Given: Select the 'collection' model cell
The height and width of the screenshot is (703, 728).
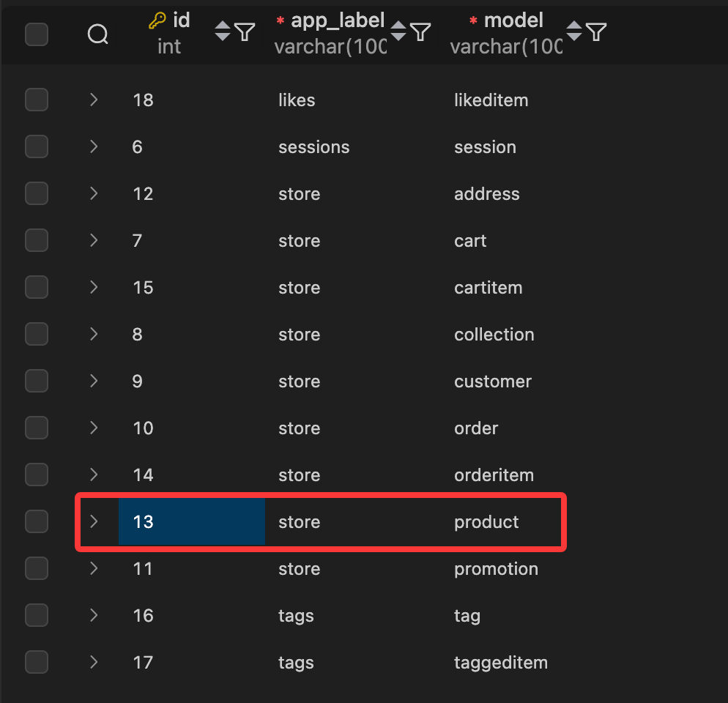Looking at the screenshot, I should click(x=494, y=335).
